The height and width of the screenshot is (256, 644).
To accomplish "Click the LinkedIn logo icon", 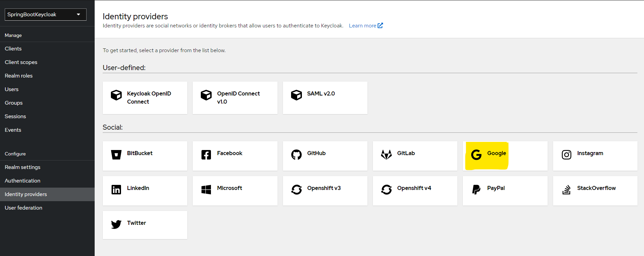I will click(x=116, y=190).
